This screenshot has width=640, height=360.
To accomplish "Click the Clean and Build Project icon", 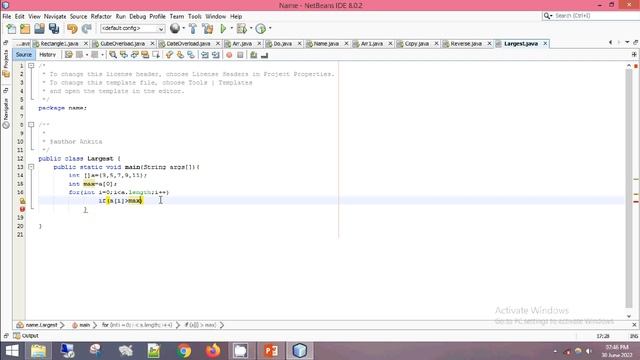I will [208, 29].
